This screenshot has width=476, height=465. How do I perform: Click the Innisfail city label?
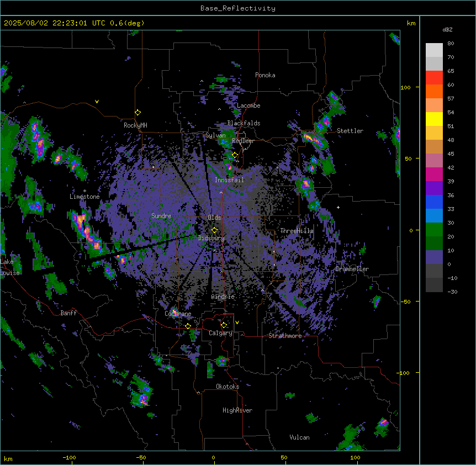(229, 180)
